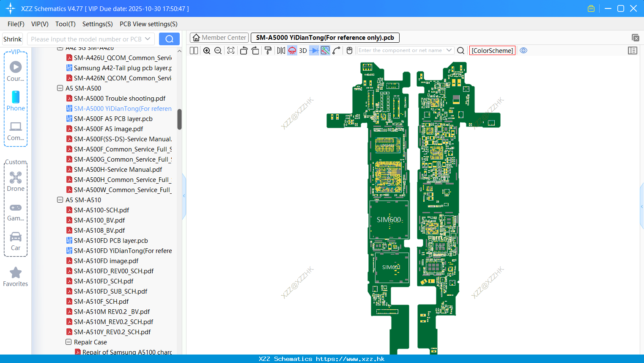644x363 pixels.
Task: Collapse the A42 5G folder
Action: click(x=60, y=48)
